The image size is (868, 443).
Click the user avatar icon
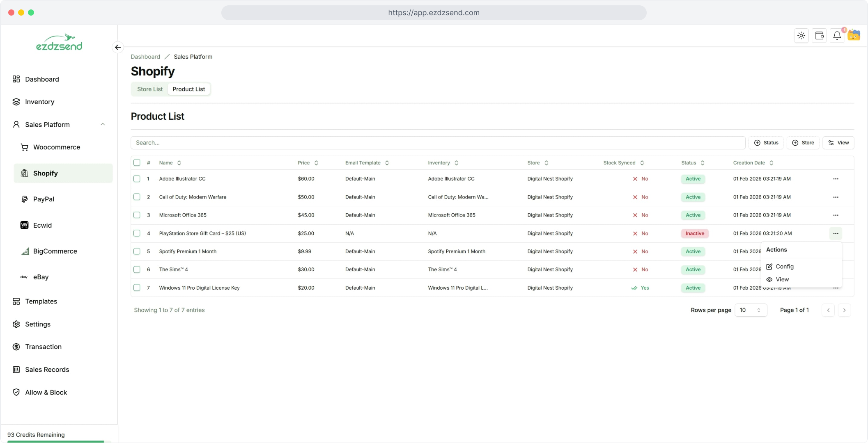[x=854, y=36]
